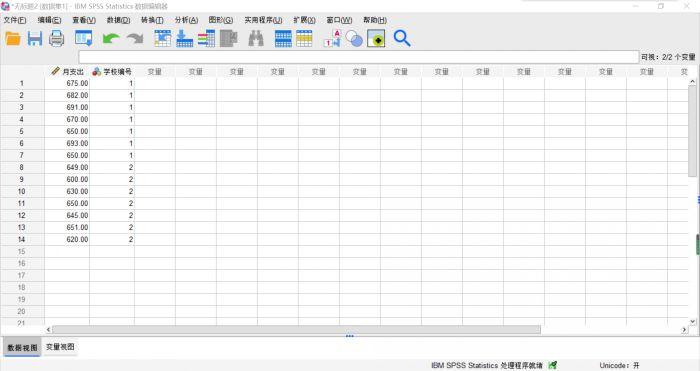700x371 pixels.
Task: Find with the binoculars icon
Action: click(256, 38)
